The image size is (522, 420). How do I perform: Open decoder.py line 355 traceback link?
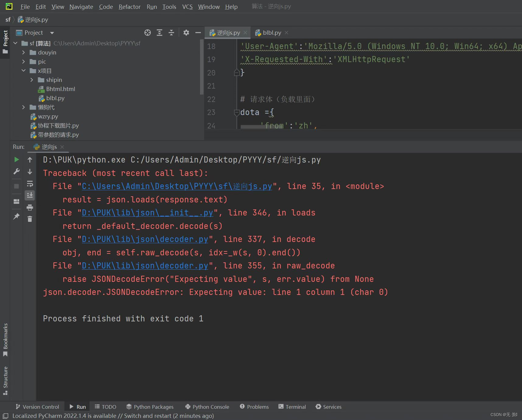(x=145, y=266)
